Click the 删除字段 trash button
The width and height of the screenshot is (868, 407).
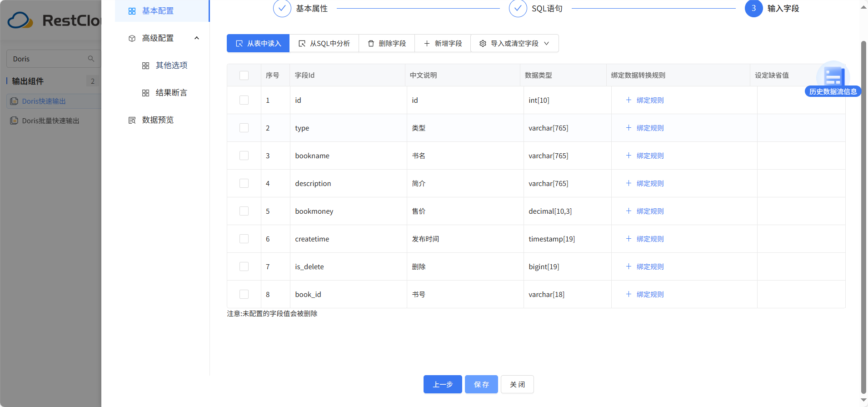387,43
